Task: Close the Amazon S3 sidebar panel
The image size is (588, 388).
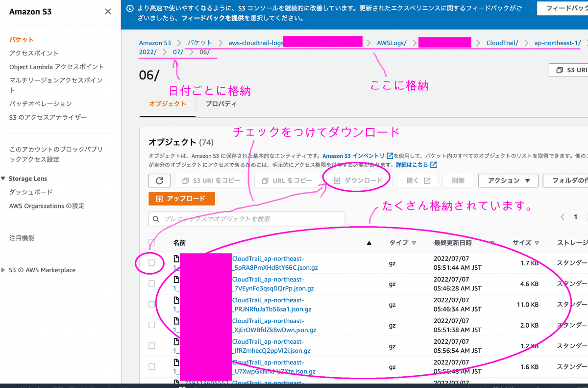Action: click(108, 12)
